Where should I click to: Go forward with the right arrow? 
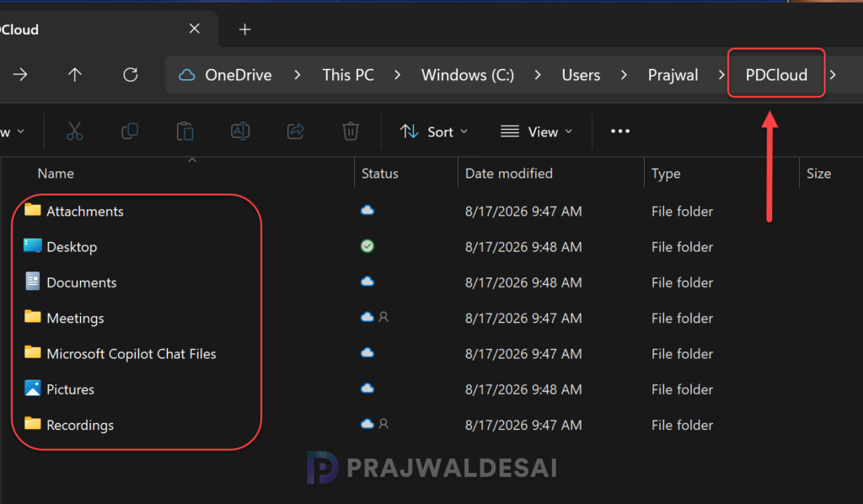point(20,74)
